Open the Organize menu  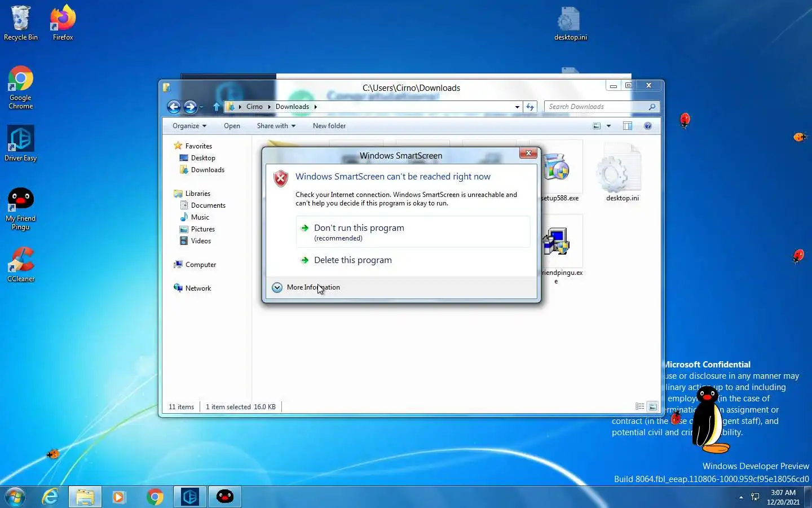point(189,126)
